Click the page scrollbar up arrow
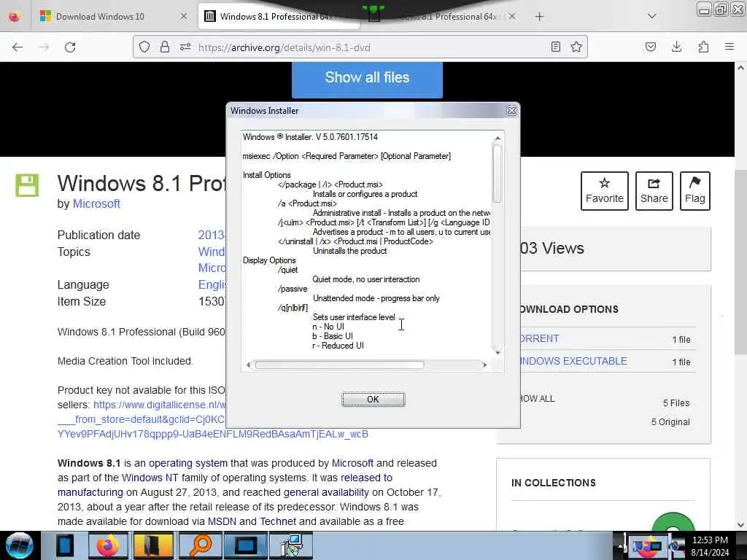 click(741, 68)
